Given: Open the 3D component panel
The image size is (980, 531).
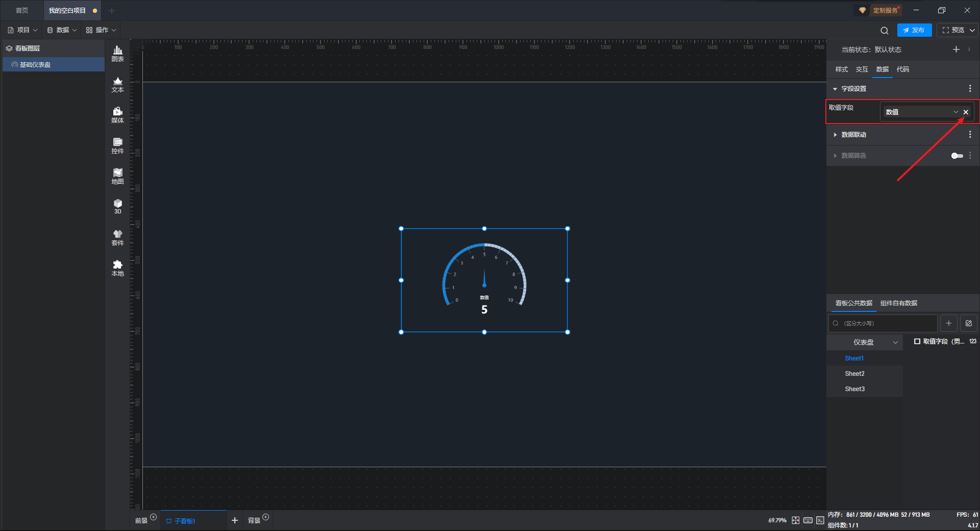Looking at the screenshot, I should pyautogui.click(x=117, y=206).
